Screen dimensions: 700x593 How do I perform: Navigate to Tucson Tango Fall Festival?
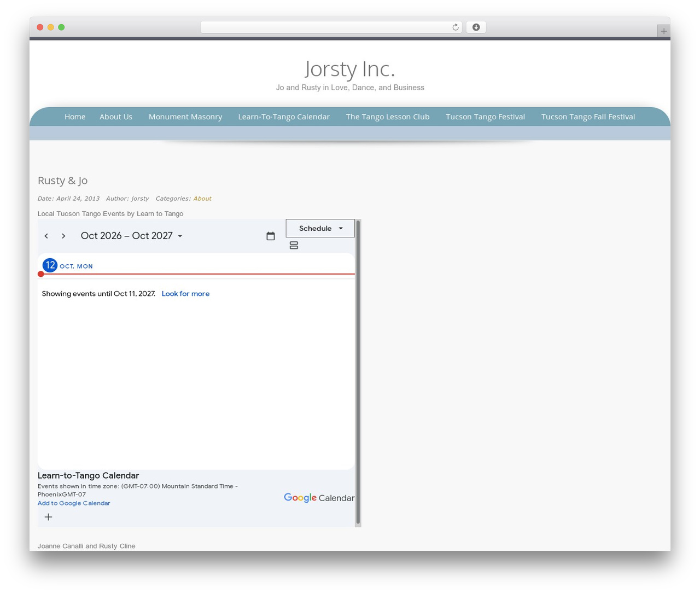pyautogui.click(x=588, y=117)
